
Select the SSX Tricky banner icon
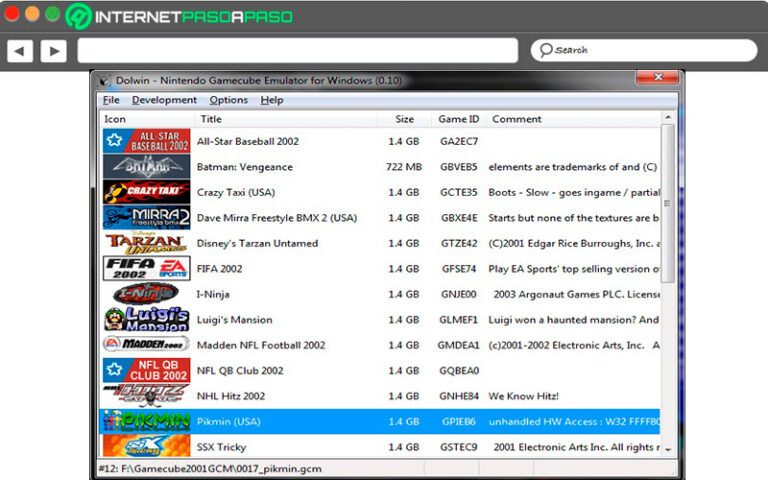[x=146, y=447]
